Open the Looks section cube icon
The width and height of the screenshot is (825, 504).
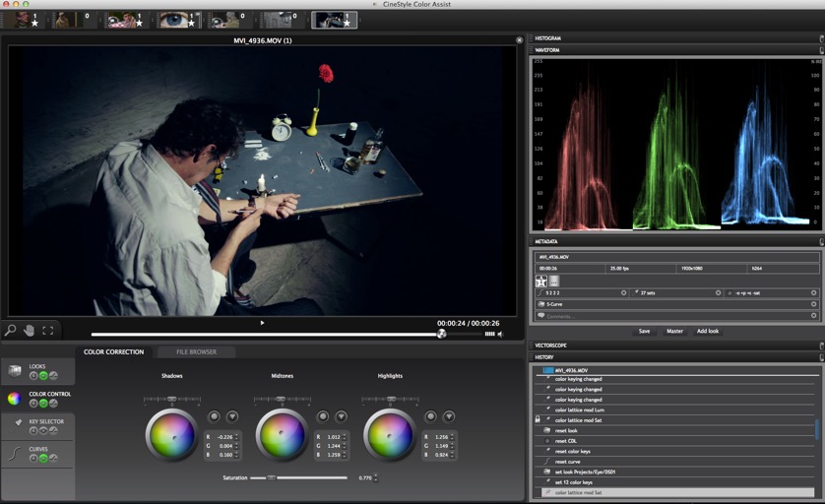click(x=14, y=371)
